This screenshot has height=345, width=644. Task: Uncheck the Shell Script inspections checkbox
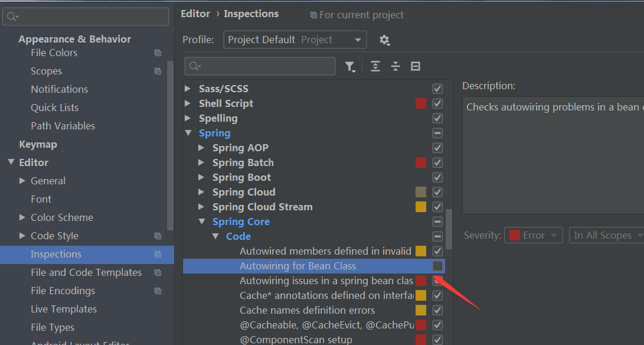[438, 103]
